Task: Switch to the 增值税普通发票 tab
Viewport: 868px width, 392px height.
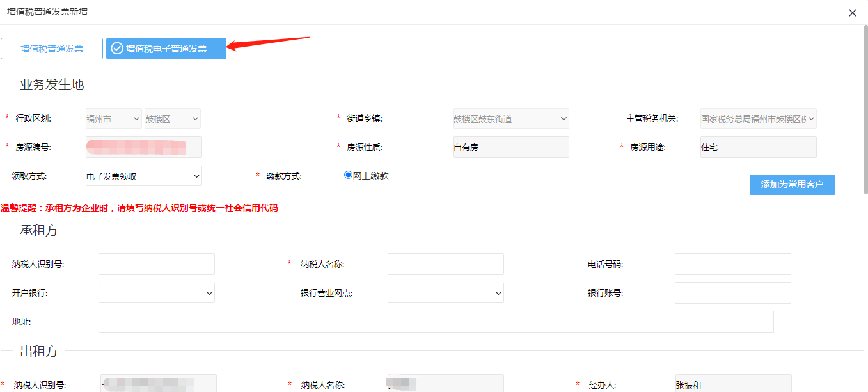Action: pyautogui.click(x=51, y=48)
